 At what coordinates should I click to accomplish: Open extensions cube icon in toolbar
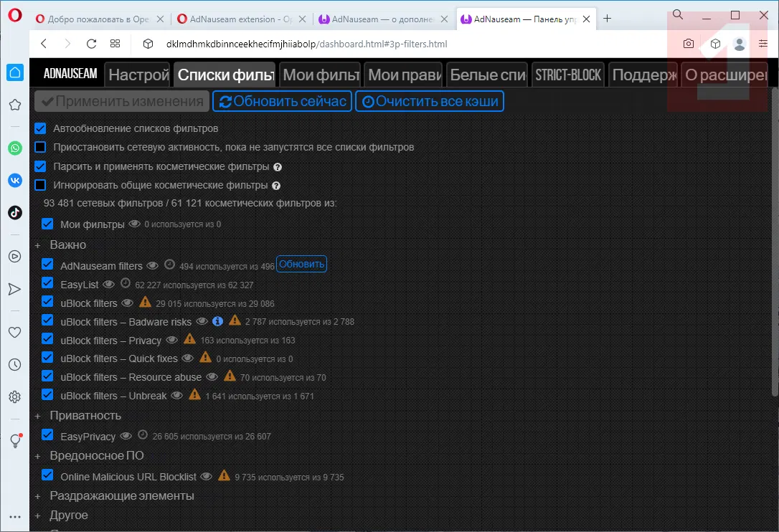(715, 44)
